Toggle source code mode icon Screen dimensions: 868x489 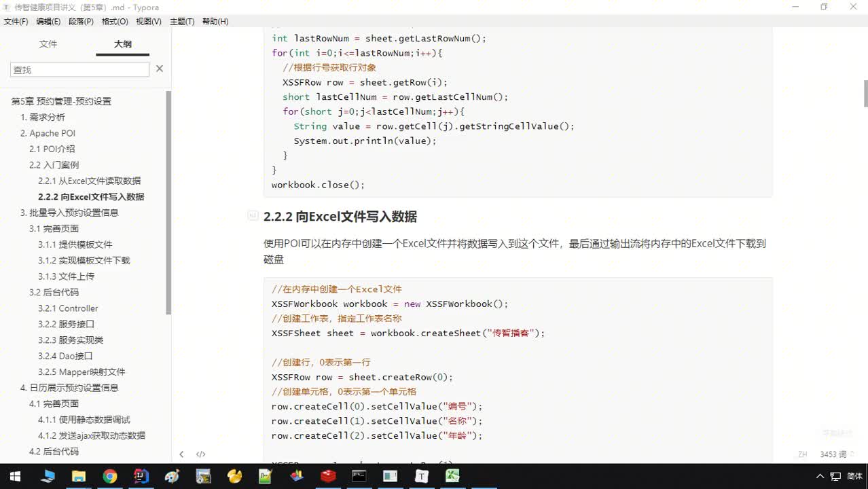coord(201,454)
